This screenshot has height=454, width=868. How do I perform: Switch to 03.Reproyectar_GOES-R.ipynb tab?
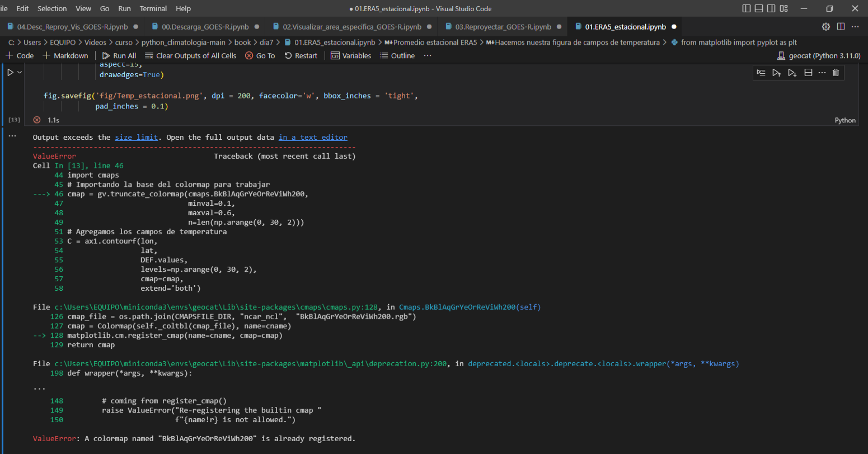[503, 27]
